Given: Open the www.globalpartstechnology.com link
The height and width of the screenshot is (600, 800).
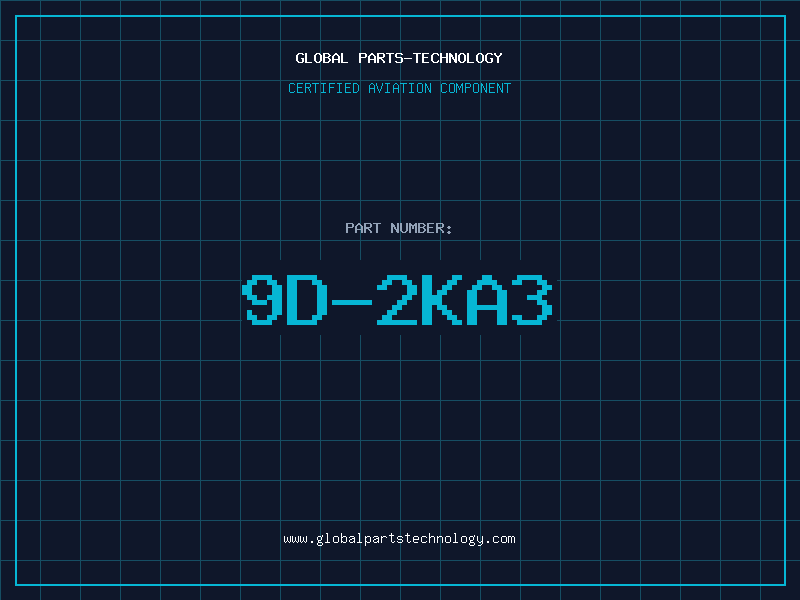Looking at the screenshot, I should (x=399, y=539).
